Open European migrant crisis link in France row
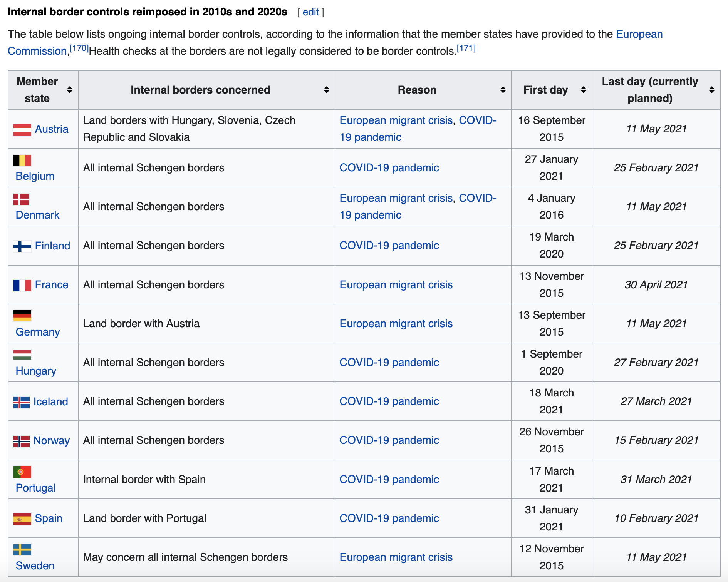Viewport: 728px width, 582px height. [x=396, y=285]
